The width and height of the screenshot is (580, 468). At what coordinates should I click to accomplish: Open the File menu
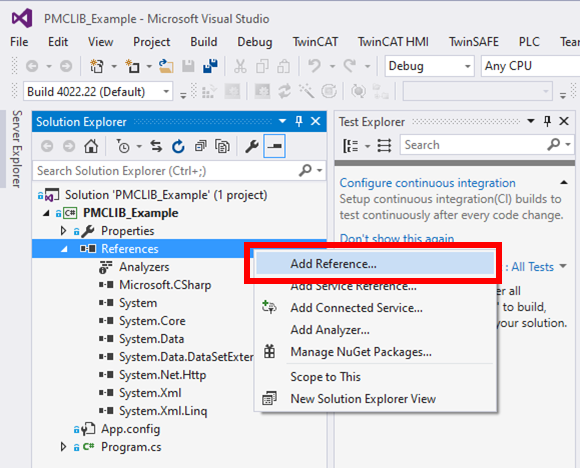(19, 42)
